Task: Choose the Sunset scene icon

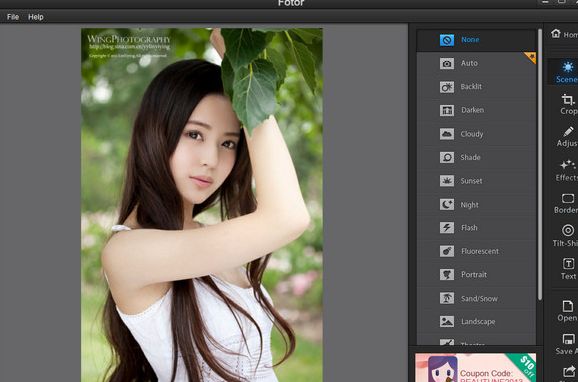Action: click(x=447, y=181)
